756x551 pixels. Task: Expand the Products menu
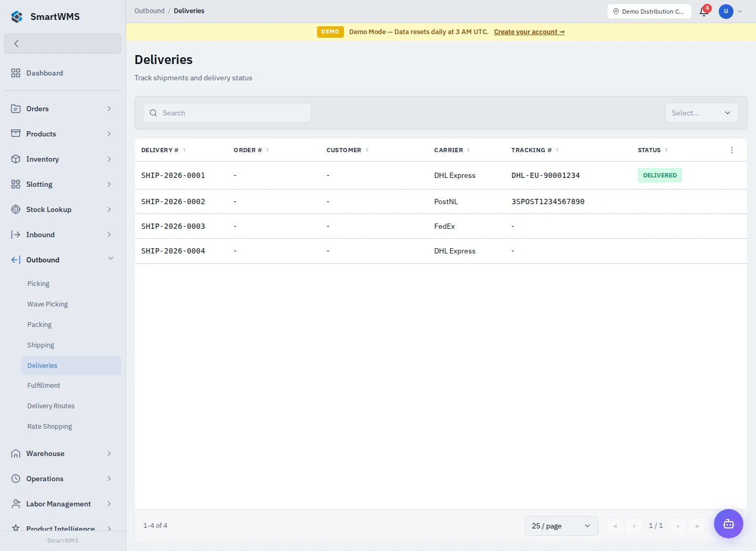pos(62,134)
